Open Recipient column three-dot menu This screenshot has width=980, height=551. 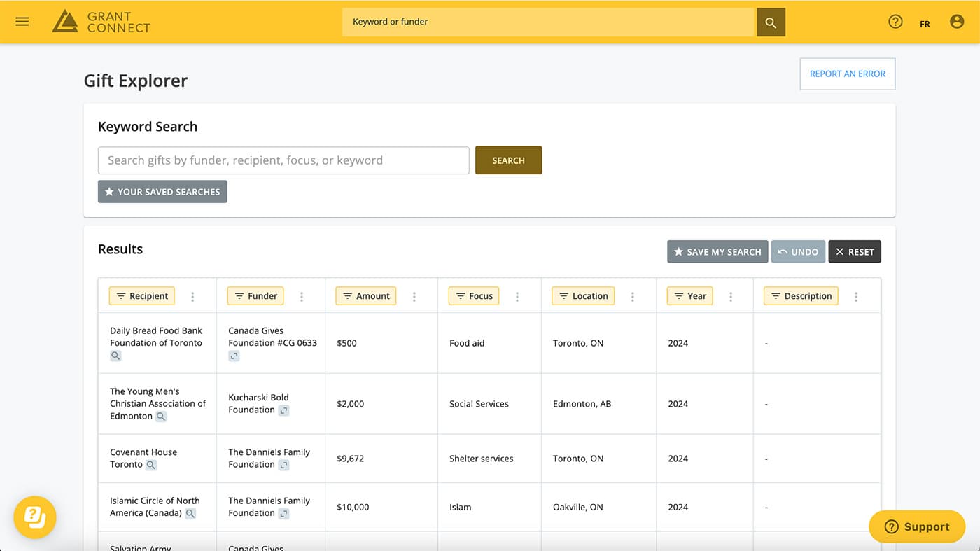click(x=192, y=297)
